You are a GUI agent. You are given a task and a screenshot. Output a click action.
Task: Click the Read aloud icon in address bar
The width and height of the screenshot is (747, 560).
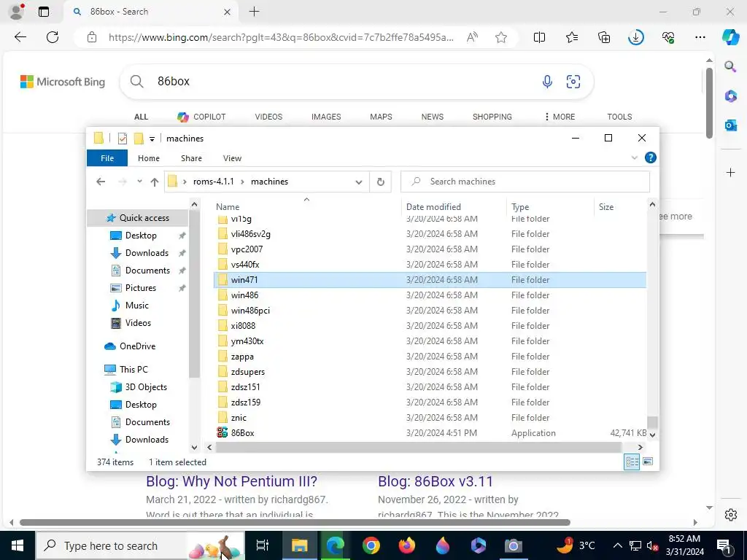472,37
